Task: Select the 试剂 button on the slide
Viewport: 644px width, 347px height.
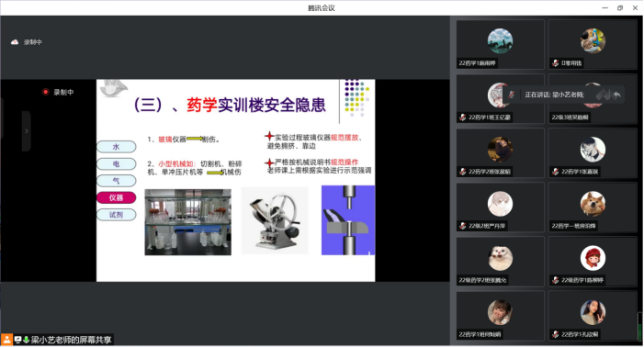Action: [117, 215]
